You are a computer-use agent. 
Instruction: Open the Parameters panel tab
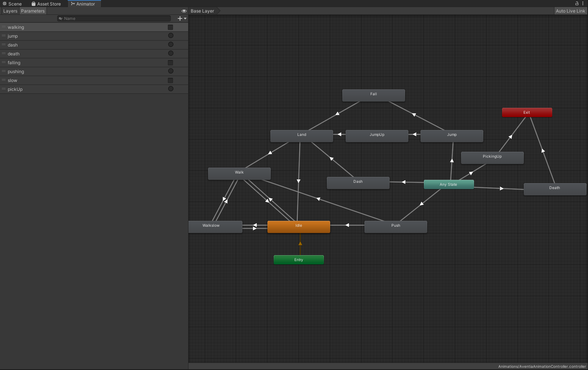pyautogui.click(x=33, y=11)
